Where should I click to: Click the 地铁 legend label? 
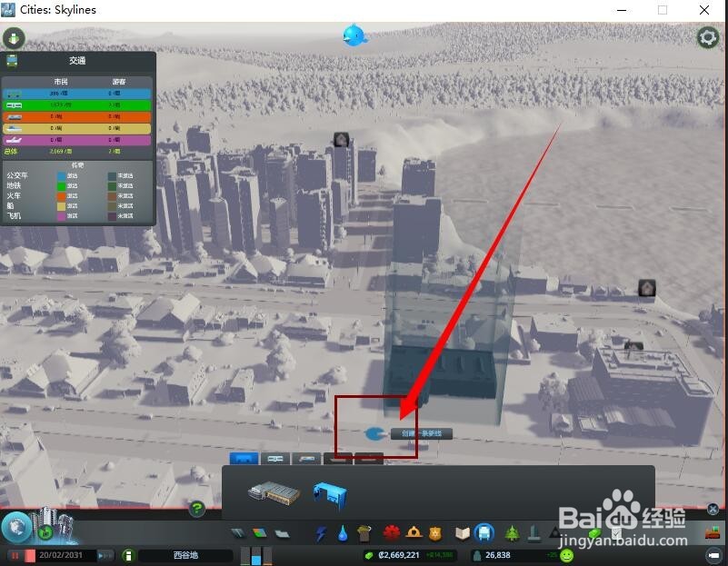(14, 185)
